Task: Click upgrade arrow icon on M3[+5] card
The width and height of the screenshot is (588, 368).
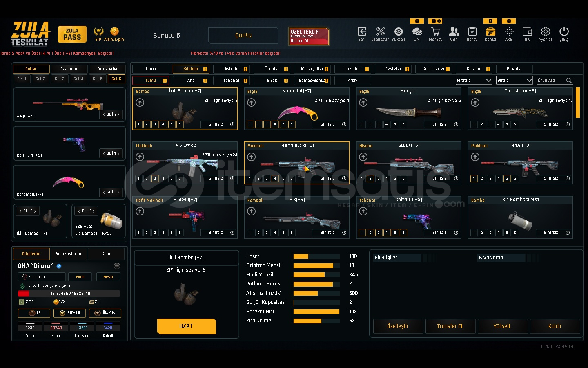Action: [x=252, y=211]
